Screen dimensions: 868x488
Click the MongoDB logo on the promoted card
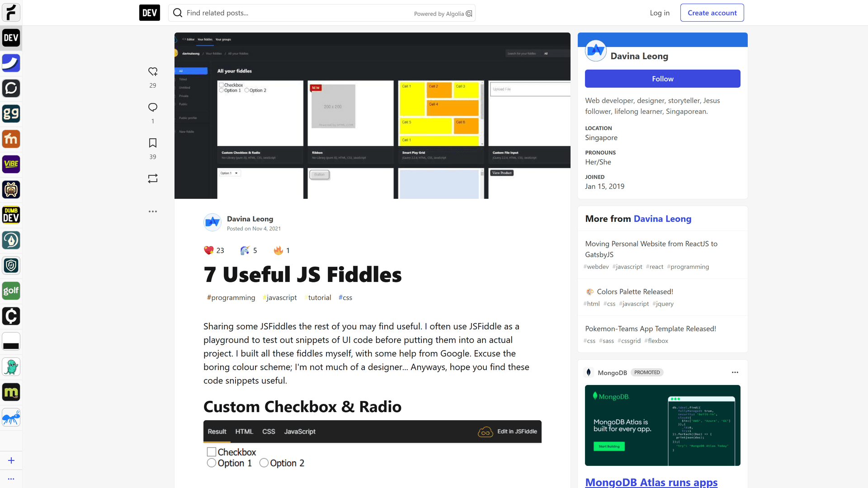[x=589, y=372]
